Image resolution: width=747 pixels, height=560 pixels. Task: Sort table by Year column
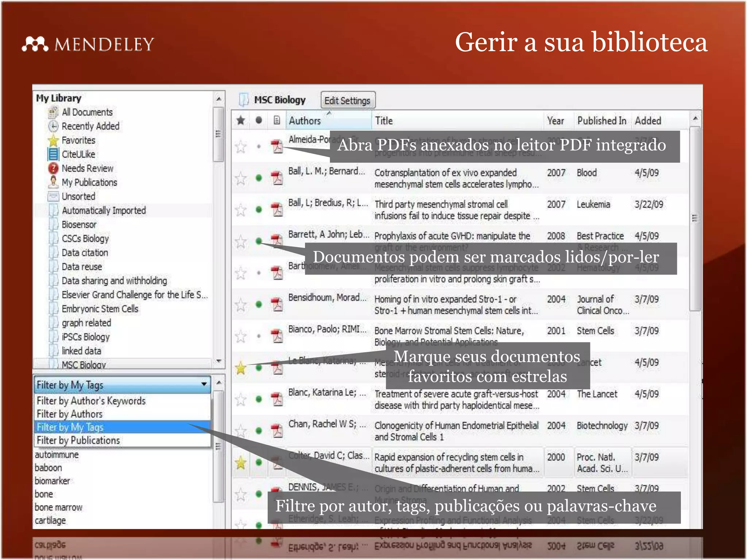point(558,121)
